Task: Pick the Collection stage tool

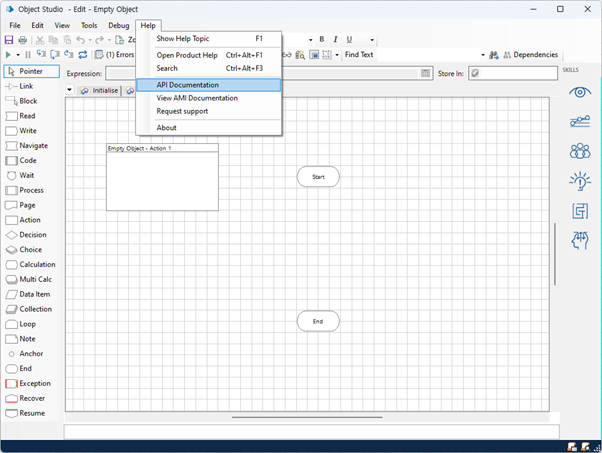Action: click(32, 309)
